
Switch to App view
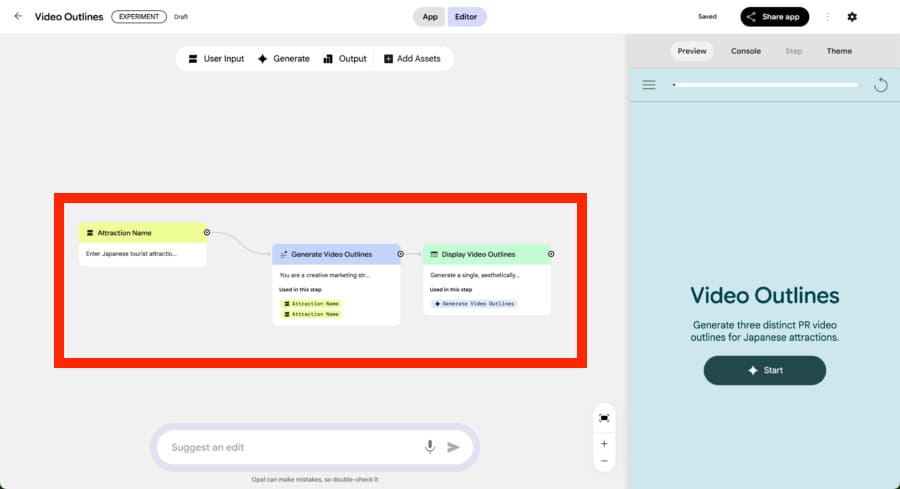[x=429, y=17]
